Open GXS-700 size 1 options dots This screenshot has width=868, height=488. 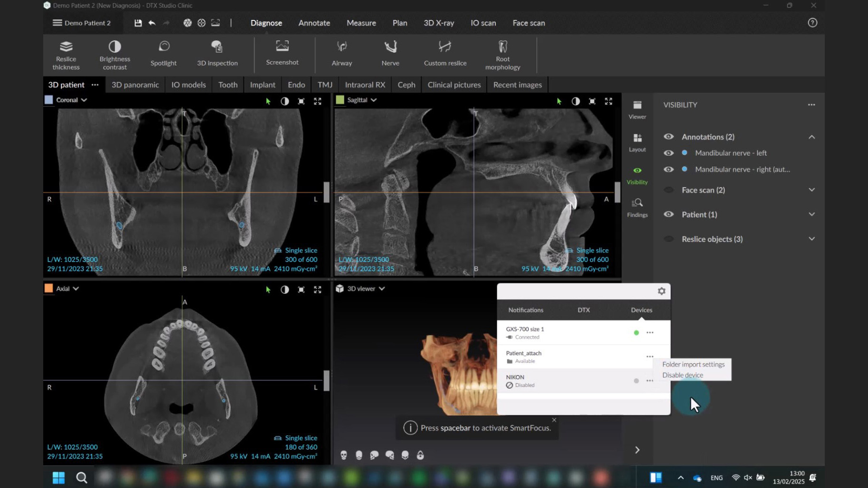tap(650, 333)
